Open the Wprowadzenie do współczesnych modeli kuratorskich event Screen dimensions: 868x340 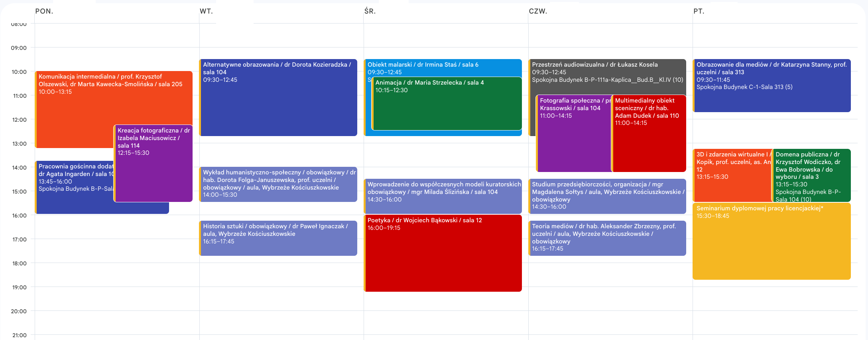pyautogui.click(x=443, y=196)
